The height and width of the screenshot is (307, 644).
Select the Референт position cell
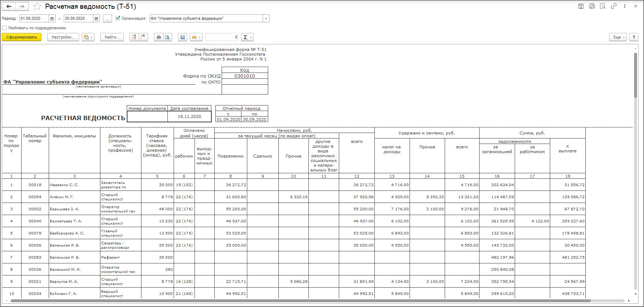coord(121,258)
